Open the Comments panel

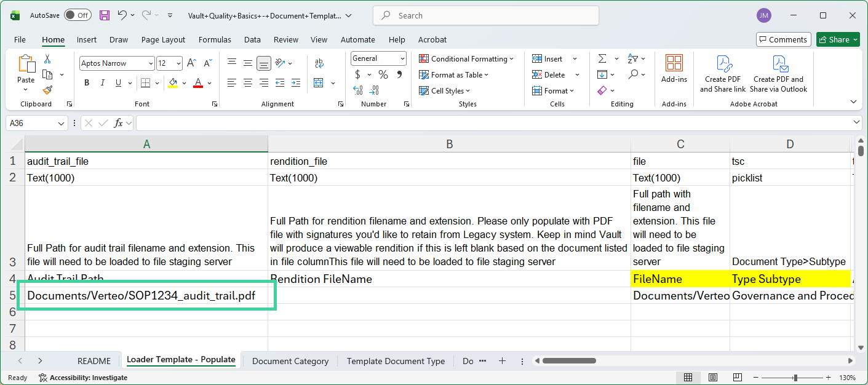pyautogui.click(x=783, y=39)
